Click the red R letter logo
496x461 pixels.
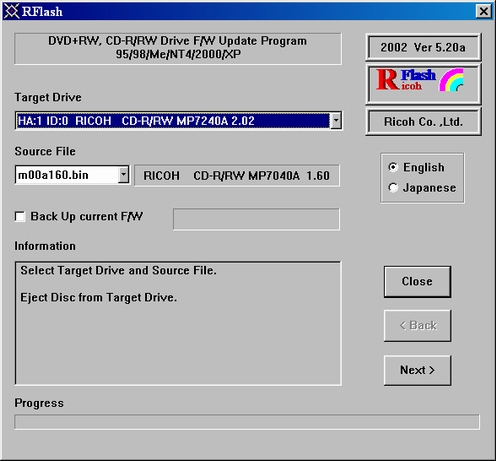tap(388, 79)
